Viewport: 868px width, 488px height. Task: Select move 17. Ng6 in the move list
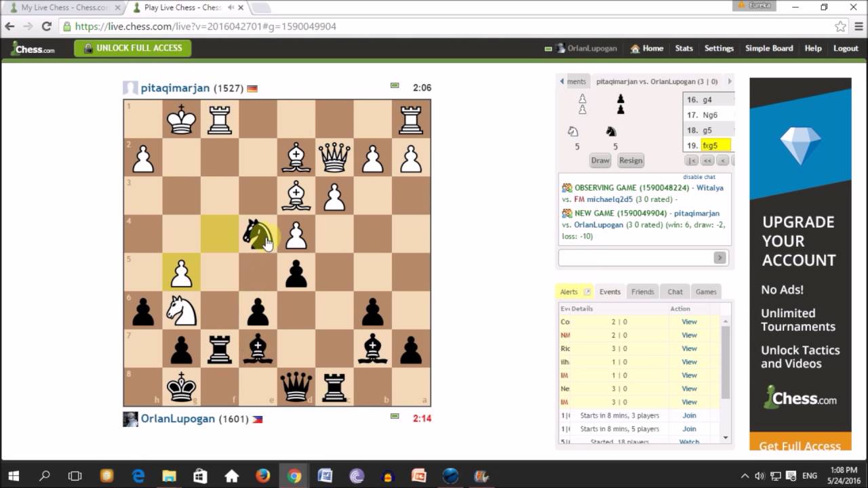(x=709, y=115)
